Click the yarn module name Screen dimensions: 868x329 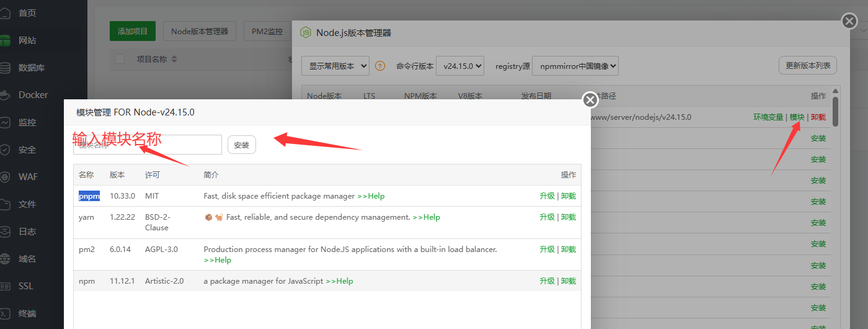tap(86, 217)
